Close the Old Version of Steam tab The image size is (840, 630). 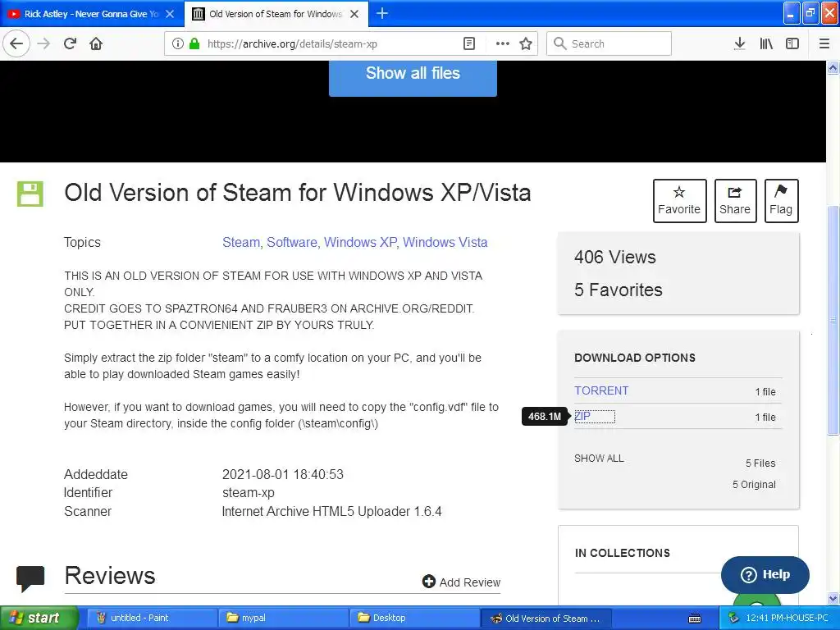354,14
